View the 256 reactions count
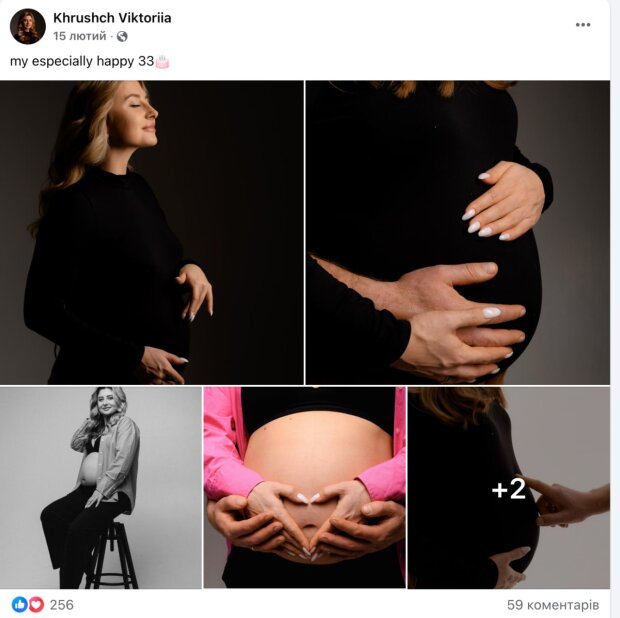Screen dimensions: 620x618 click(x=62, y=605)
